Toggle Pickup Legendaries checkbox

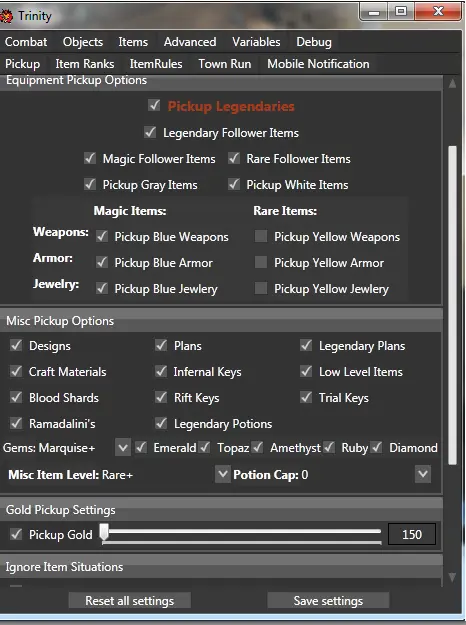pyautogui.click(x=154, y=106)
